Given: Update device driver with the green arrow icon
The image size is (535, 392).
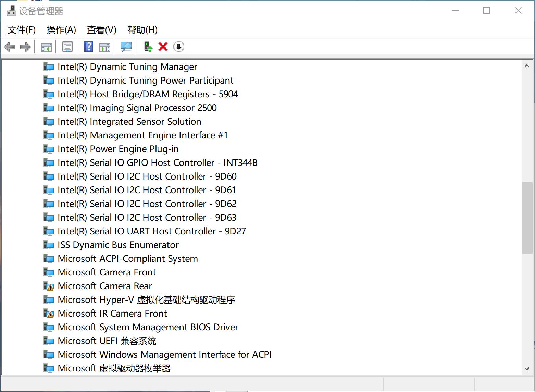Looking at the screenshot, I should tap(148, 47).
